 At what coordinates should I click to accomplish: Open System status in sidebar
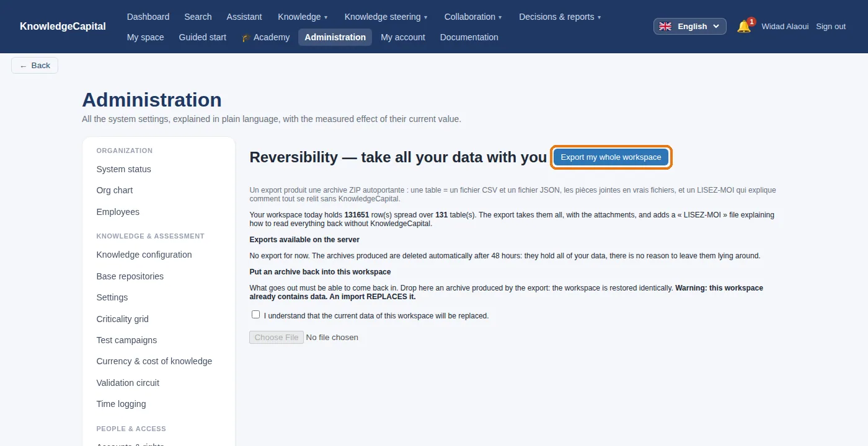tap(123, 169)
